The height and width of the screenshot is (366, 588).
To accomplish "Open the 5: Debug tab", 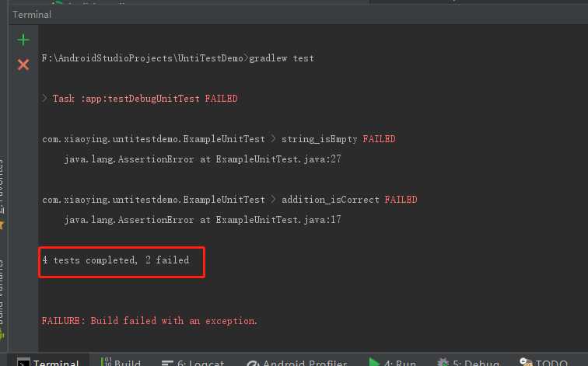I will (468, 362).
